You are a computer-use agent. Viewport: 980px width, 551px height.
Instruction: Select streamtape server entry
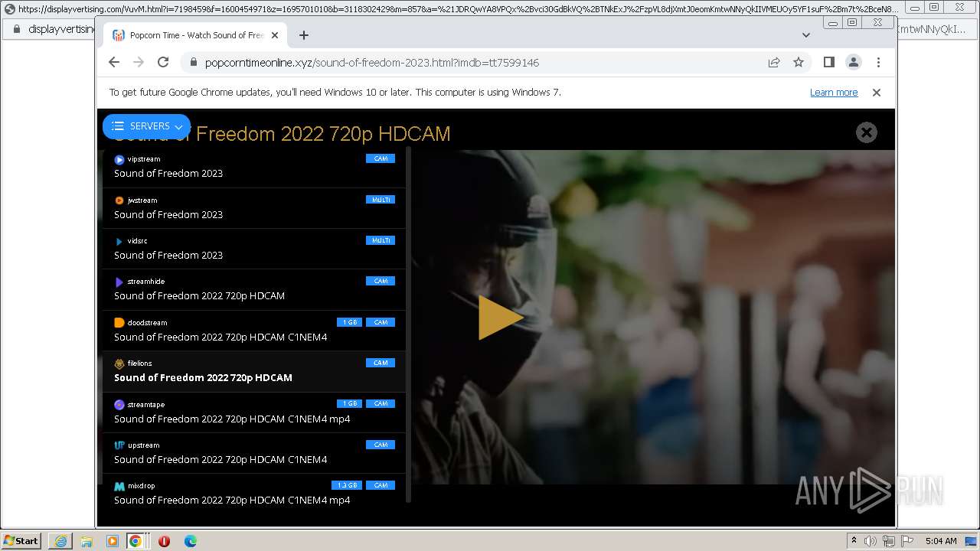tap(254, 412)
